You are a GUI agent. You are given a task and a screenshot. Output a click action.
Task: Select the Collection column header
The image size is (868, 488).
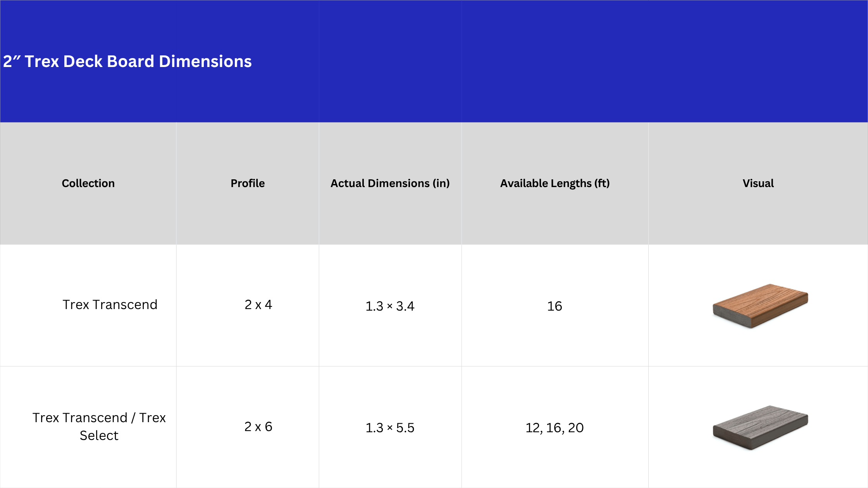88,183
